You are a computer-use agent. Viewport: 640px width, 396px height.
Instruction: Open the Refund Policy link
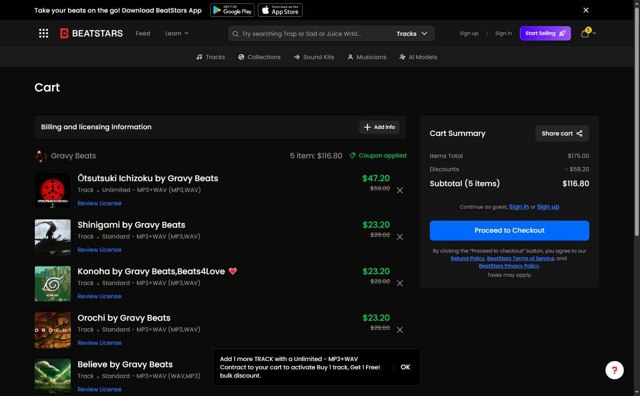pyautogui.click(x=467, y=258)
